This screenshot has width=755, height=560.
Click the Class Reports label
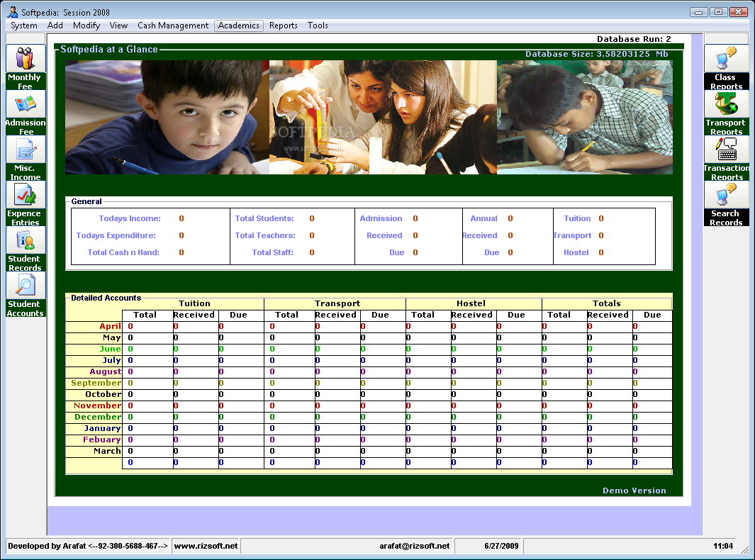726,82
